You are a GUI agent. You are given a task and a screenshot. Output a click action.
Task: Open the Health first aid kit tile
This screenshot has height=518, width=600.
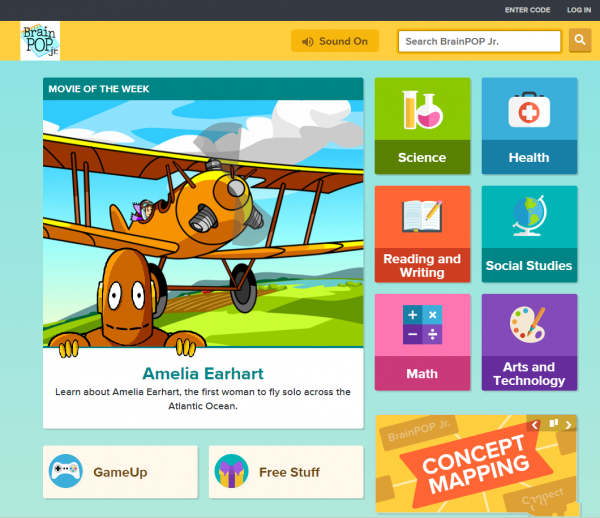529,110
